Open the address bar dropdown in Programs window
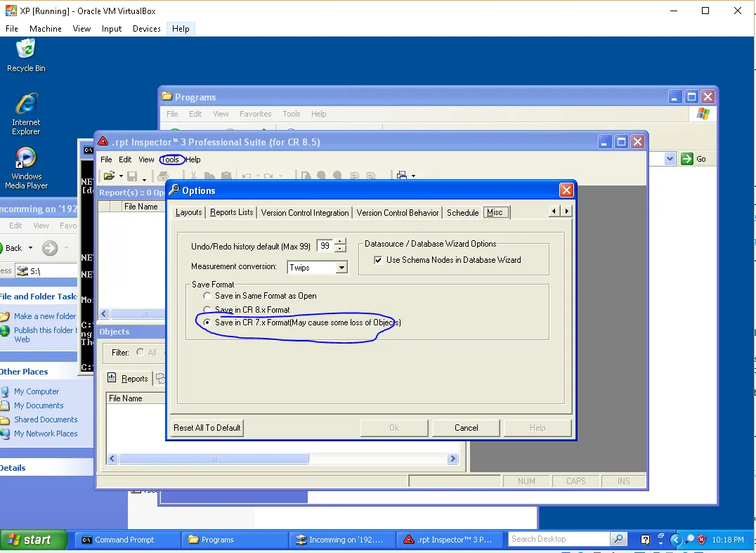 pos(670,159)
